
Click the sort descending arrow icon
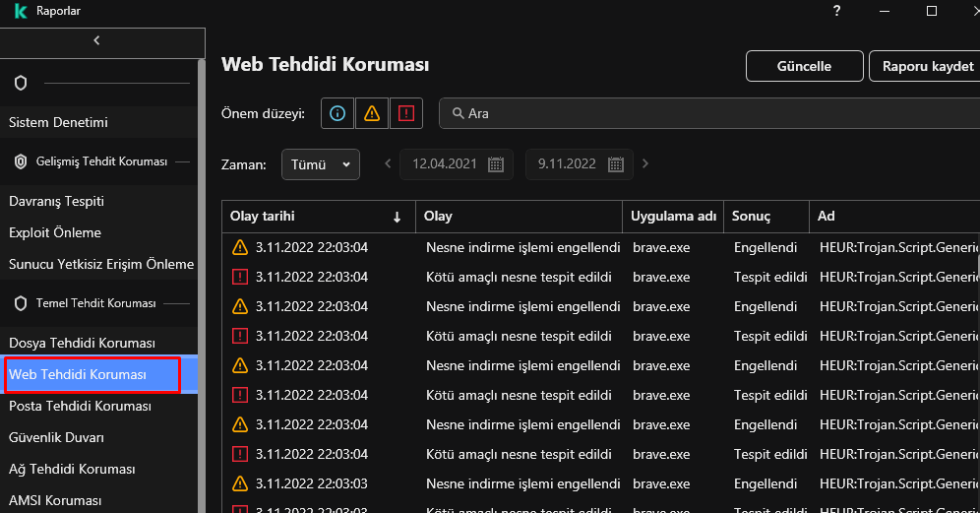(x=397, y=217)
